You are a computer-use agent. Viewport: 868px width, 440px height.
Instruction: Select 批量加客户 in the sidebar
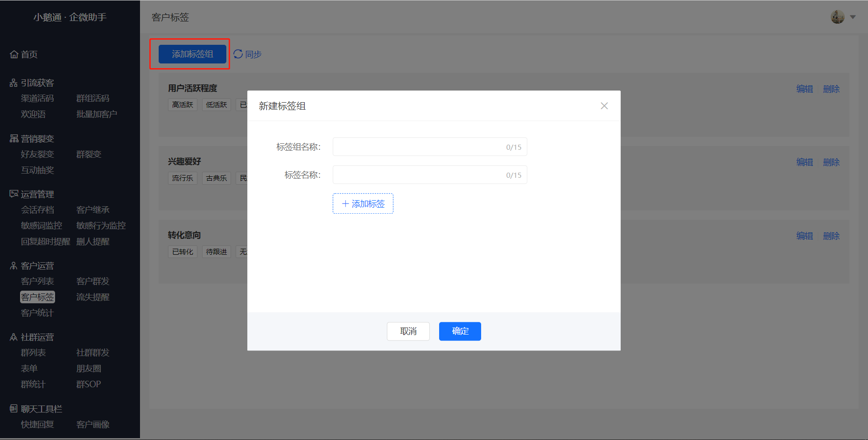(x=97, y=114)
